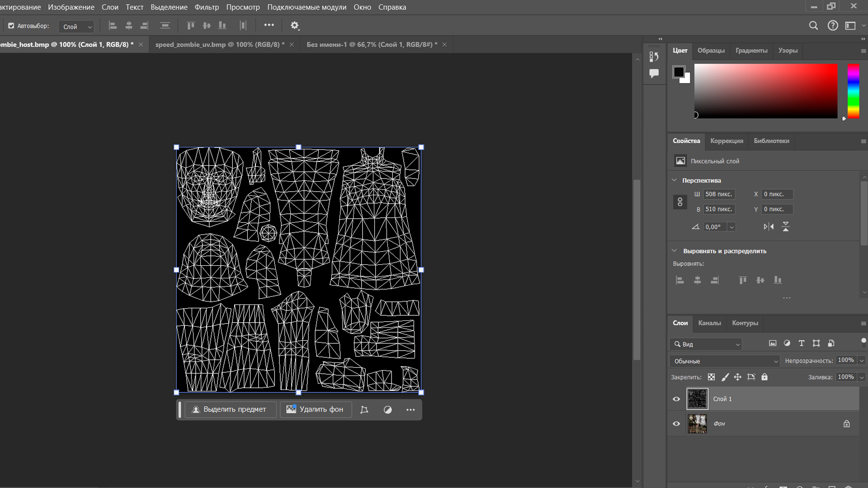The image size is (868, 488).
Task: Open the Слой auto-select dropdown
Action: coord(76,27)
